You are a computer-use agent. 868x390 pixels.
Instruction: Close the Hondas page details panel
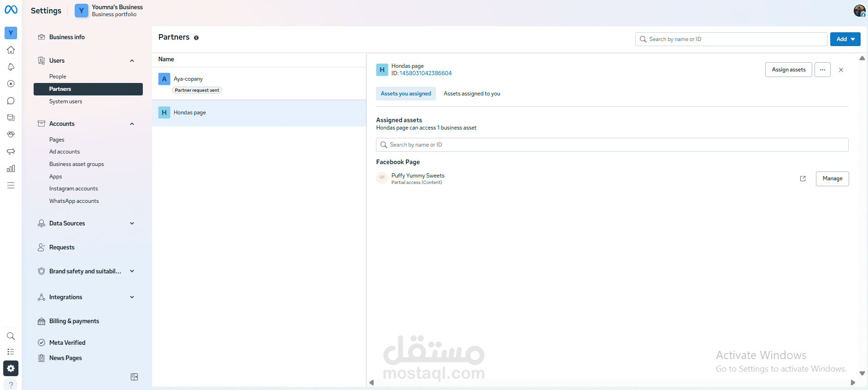coord(841,70)
